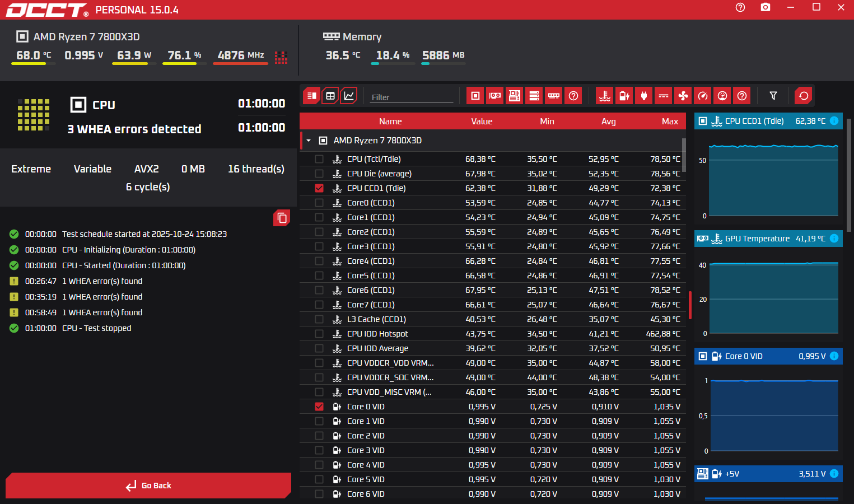Toggle the memory sensor category filter
854x504 pixels.
(554, 96)
